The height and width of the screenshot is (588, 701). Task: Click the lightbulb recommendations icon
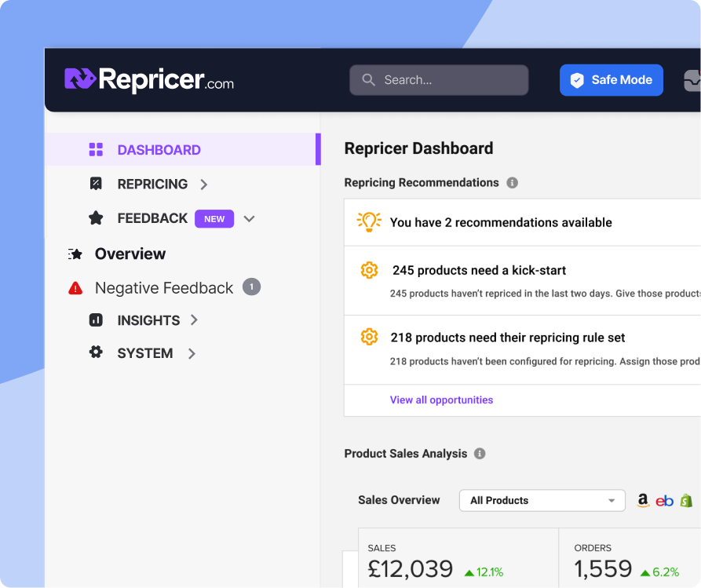[x=369, y=222]
